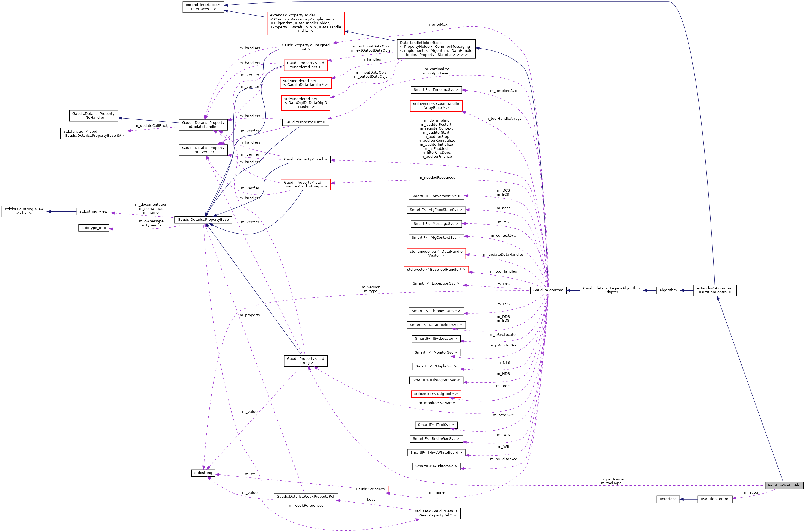The width and height of the screenshot is (805, 532).
Task: Open the std::vector< IAlgTool * > node
Action: (x=436, y=394)
